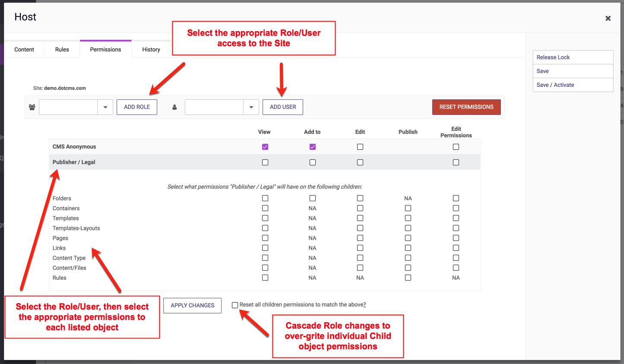Image resolution: width=624 pixels, height=364 pixels.
Task: Click the user combo box text field
Action: (214, 107)
